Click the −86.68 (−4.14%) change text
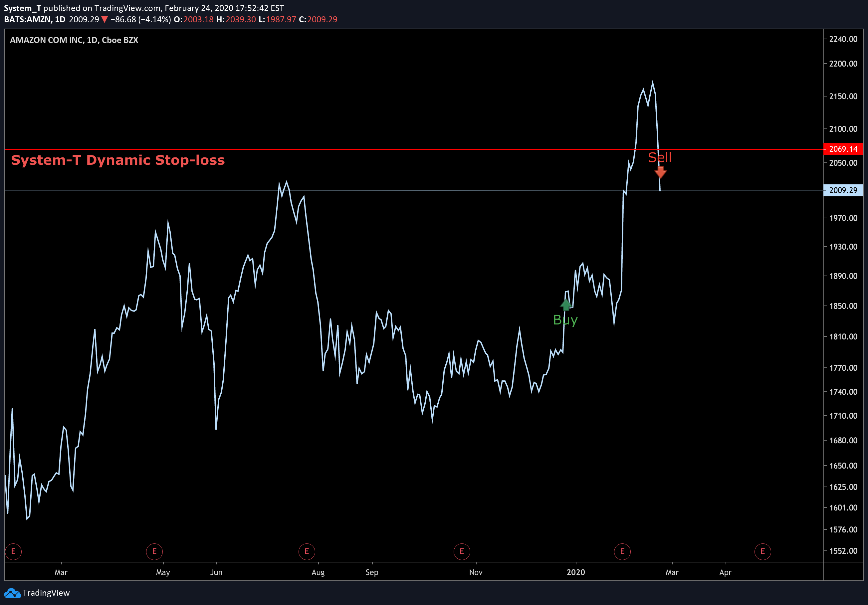Screen dimensions: 868x605 click(141, 19)
